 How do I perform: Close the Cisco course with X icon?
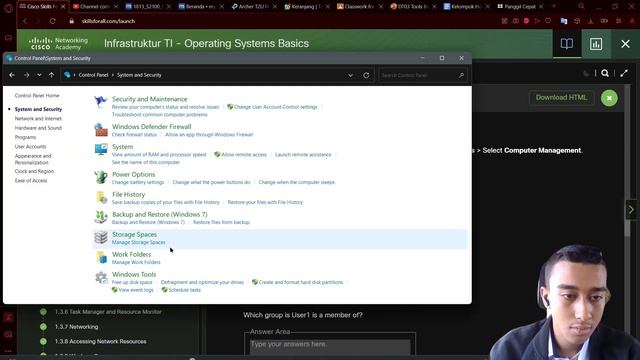(625, 44)
